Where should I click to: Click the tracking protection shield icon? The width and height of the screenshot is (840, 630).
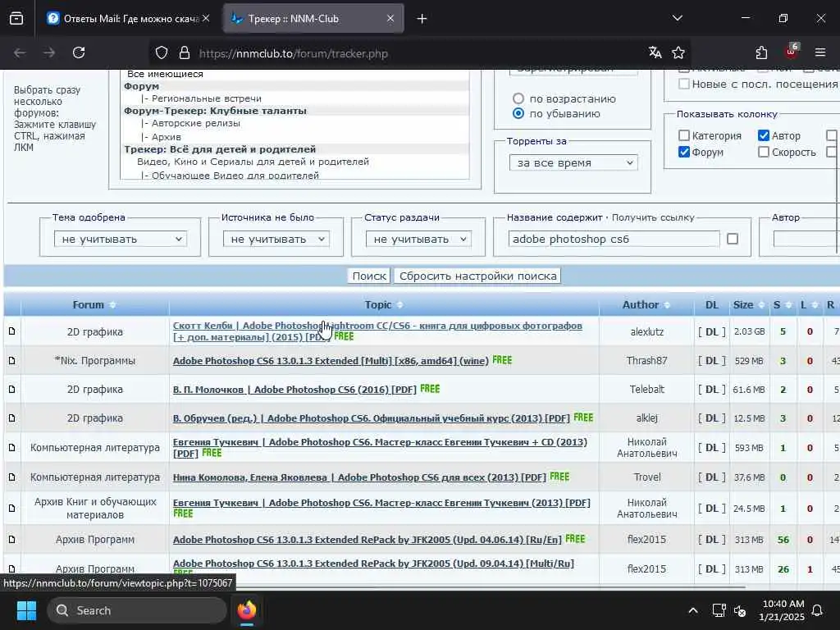click(162, 53)
